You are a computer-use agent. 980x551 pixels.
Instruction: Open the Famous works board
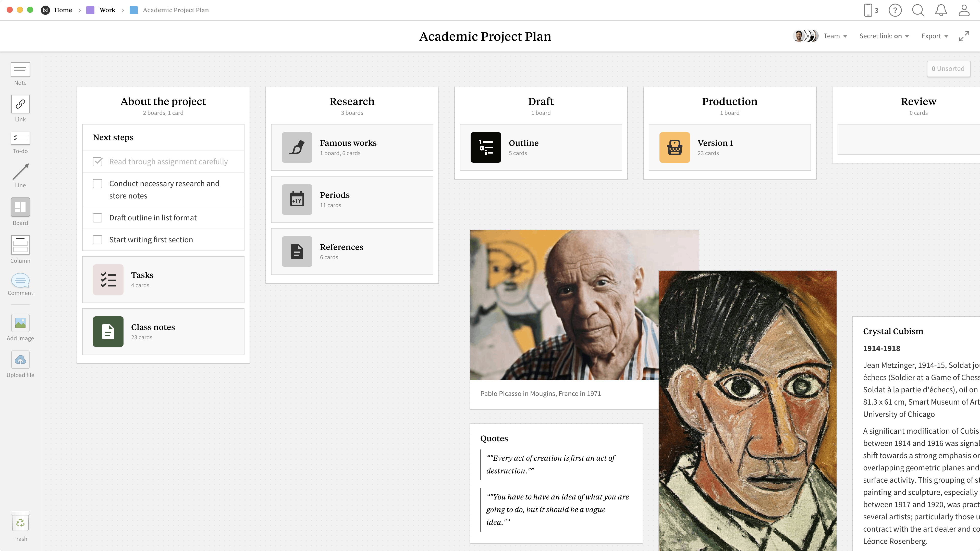(x=351, y=147)
